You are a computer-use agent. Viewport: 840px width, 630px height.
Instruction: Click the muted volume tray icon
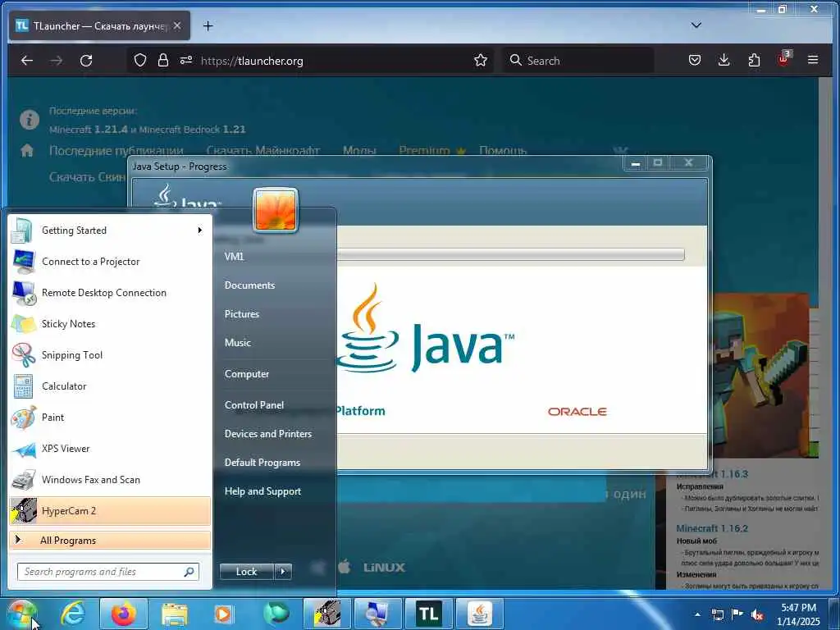coord(757,614)
